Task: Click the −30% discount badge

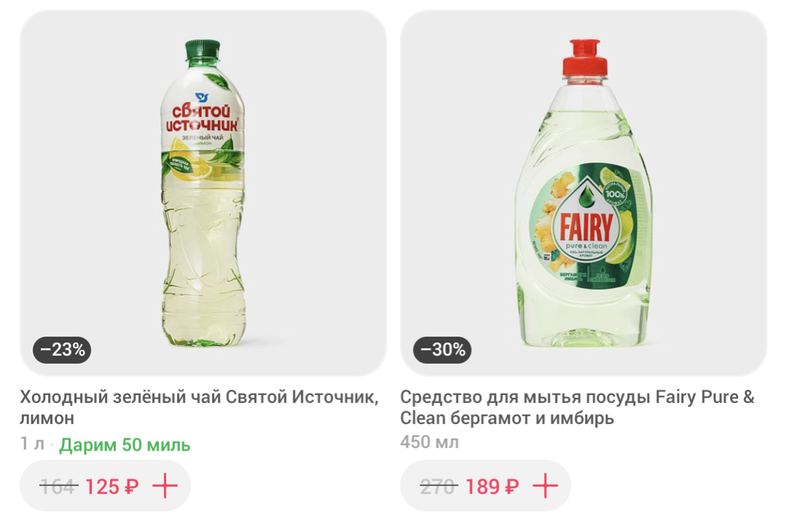Action: point(442,350)
